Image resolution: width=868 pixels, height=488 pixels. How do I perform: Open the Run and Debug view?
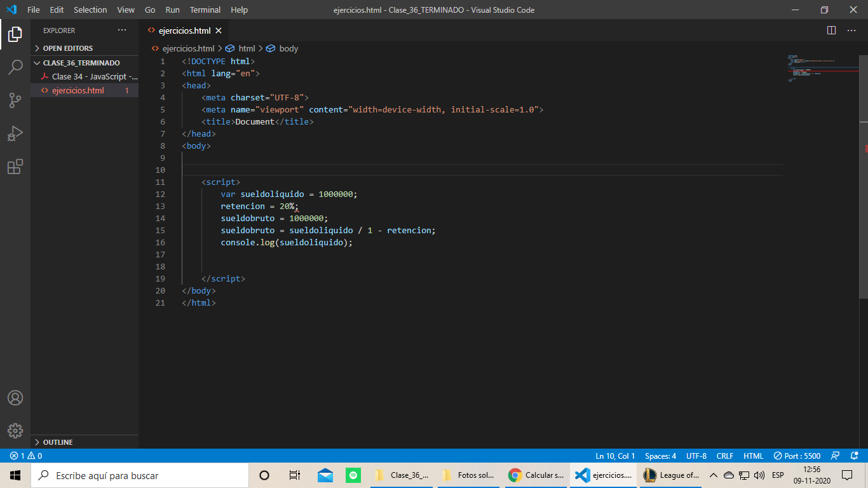point(15,133)
